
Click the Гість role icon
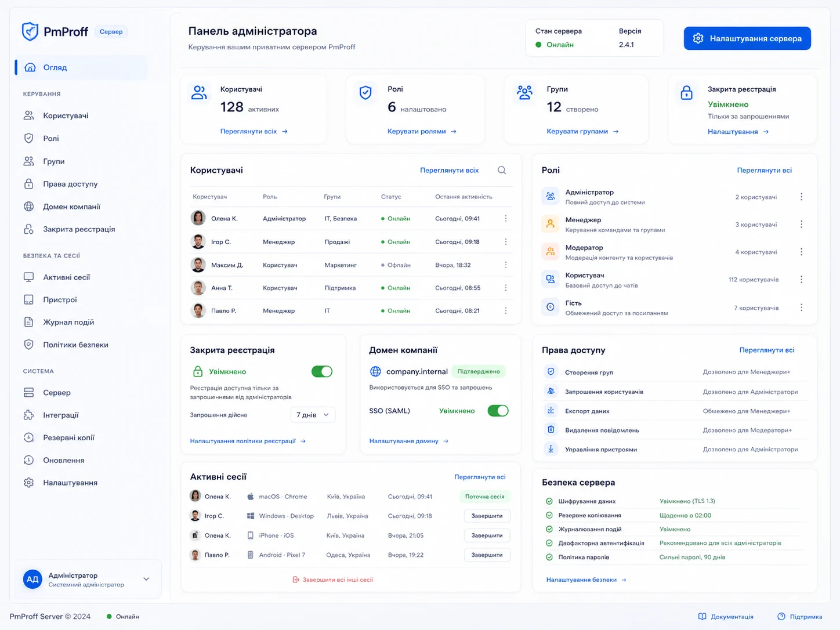[x=550, y=307]
